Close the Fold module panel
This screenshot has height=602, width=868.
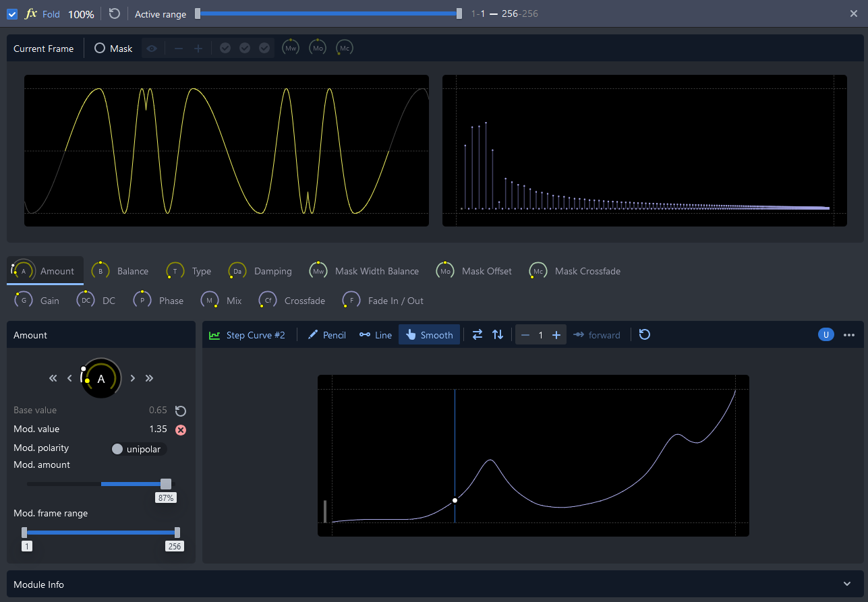tap(854, 13)
